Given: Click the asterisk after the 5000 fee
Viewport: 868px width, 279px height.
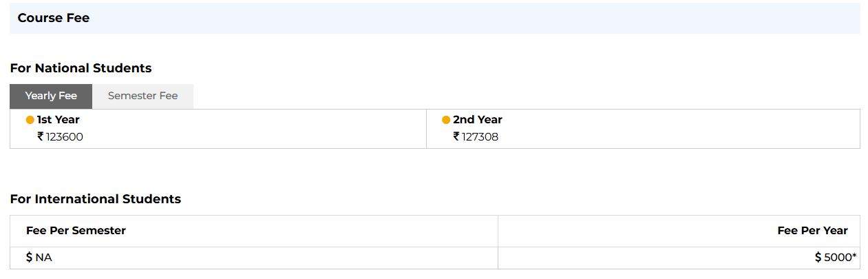Looking at the screenshot, I should pyautogui.click(x=854, y=256).
